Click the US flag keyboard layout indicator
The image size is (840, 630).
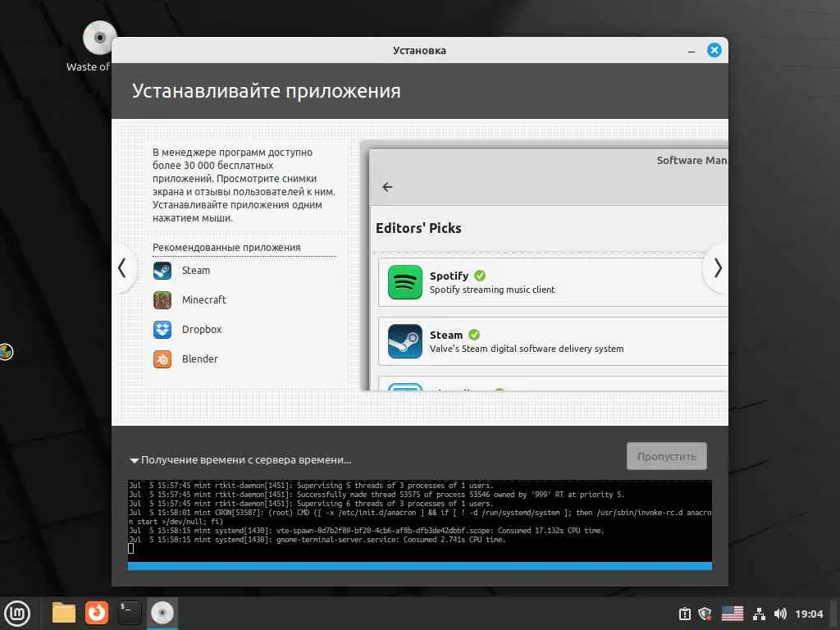[x=732, y=614]
